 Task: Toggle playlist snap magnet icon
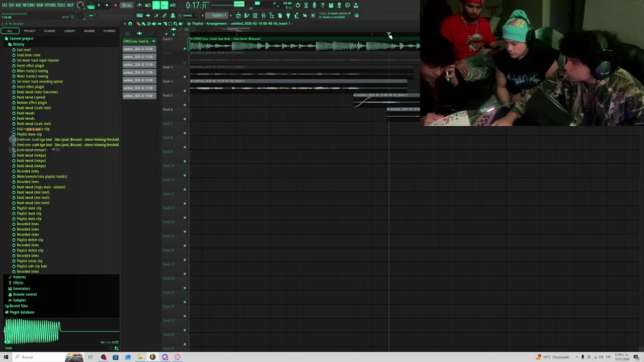coord(130,24)
